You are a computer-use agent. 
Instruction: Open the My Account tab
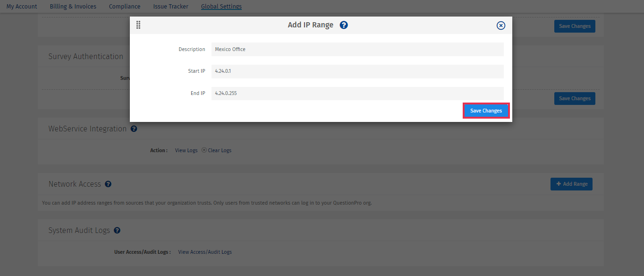click(22, 6)
